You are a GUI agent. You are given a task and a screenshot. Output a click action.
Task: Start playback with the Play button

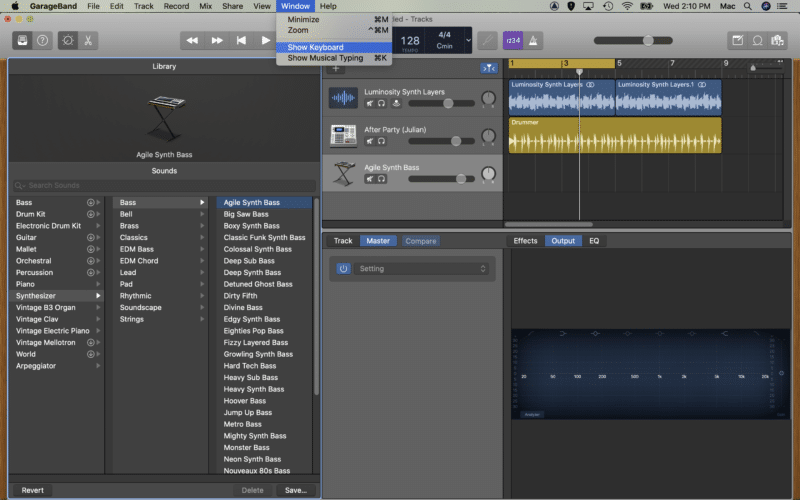(x=265, y=40)
